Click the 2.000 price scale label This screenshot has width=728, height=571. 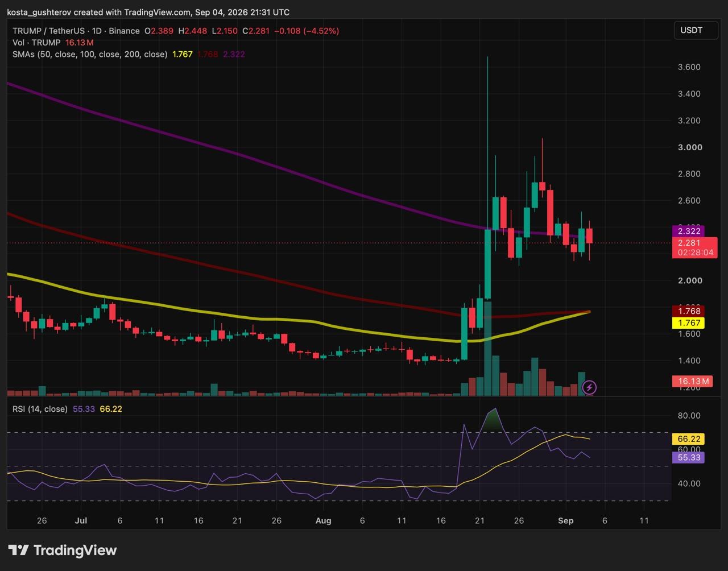tap(690, 280)
